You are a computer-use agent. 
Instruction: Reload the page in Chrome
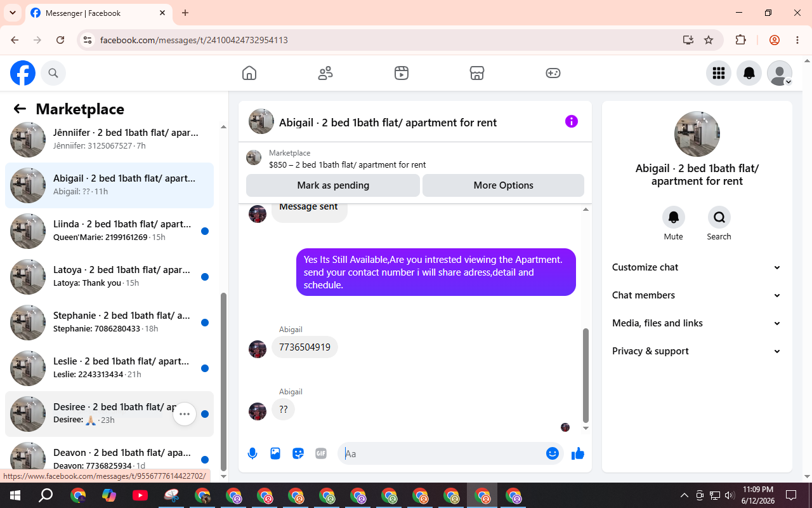[x=60, y=40]
